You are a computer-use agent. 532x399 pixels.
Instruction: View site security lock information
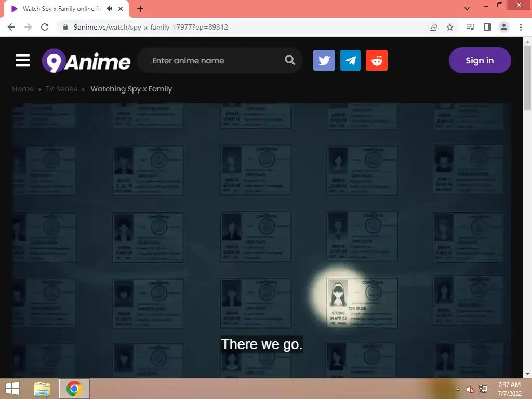[x=65, y=27]
